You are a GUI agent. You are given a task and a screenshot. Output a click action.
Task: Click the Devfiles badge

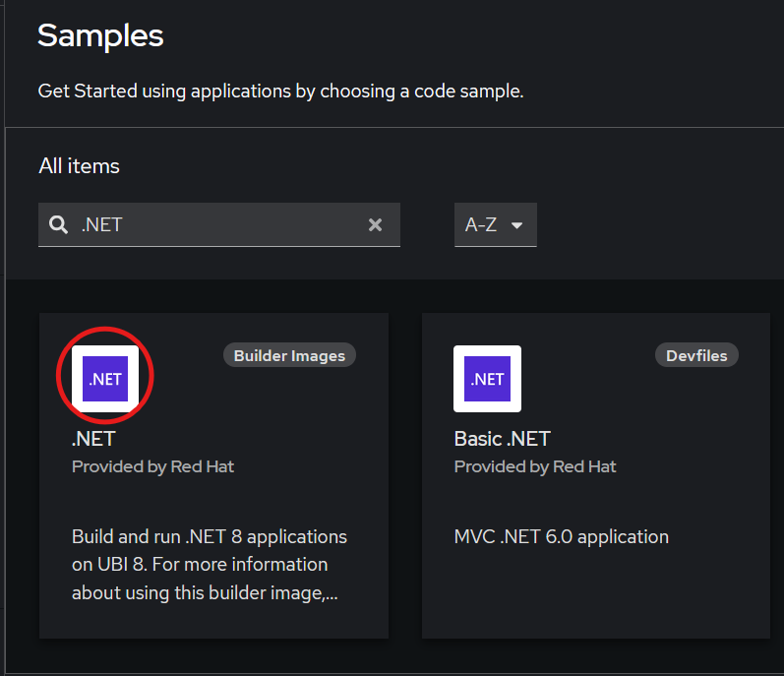696,355
